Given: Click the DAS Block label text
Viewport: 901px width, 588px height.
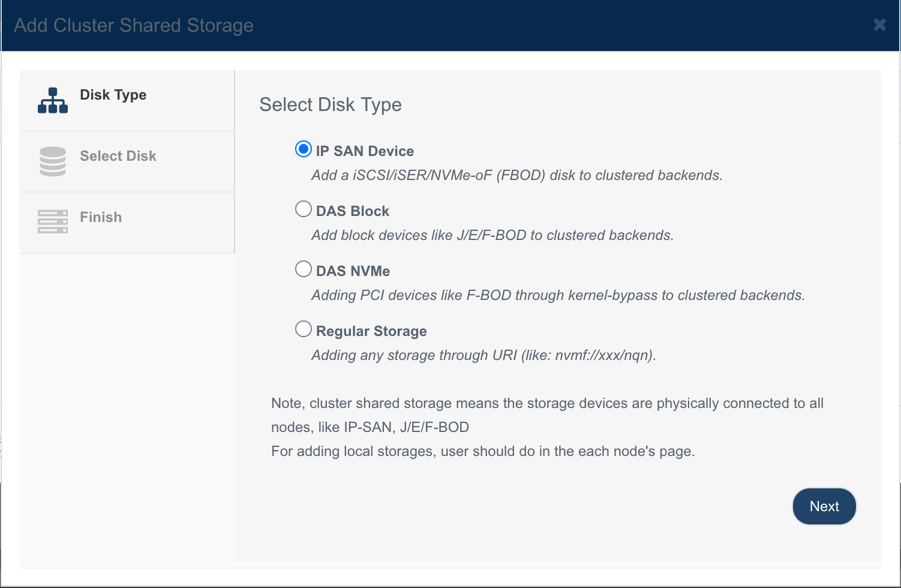Looking at the screenshot, I should click(x=353, y=211).
